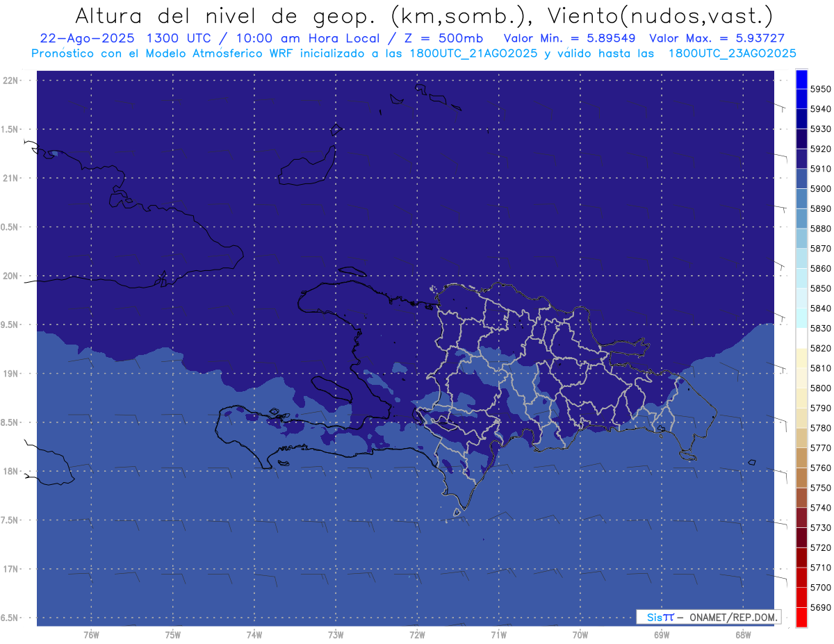The width and height of the screenshot is (834, 644).
Task: Click the '17N' latitude label
Action: [x=10, y=569]
